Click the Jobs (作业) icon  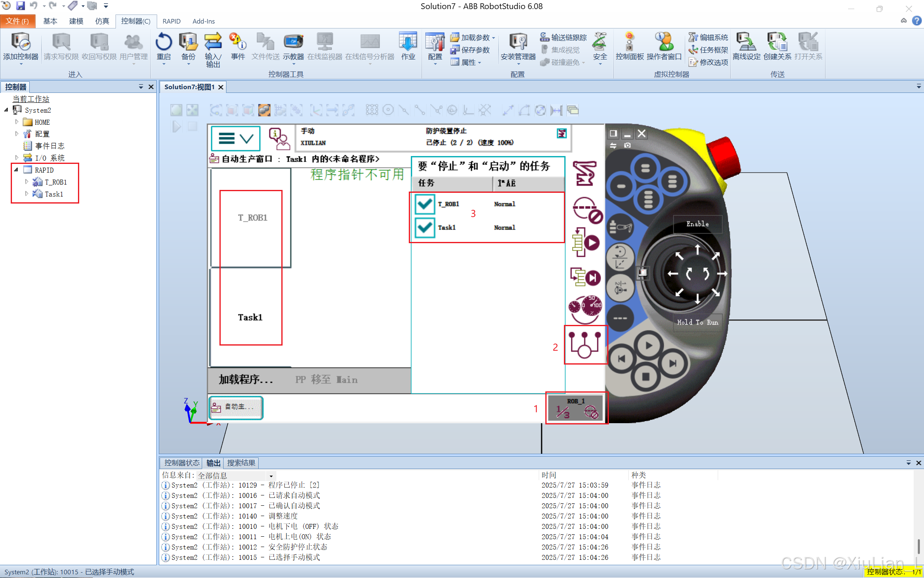point(408,41)
